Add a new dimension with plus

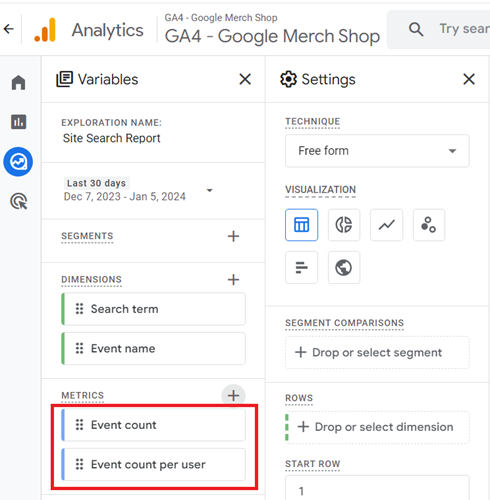[x=233, y=279]
